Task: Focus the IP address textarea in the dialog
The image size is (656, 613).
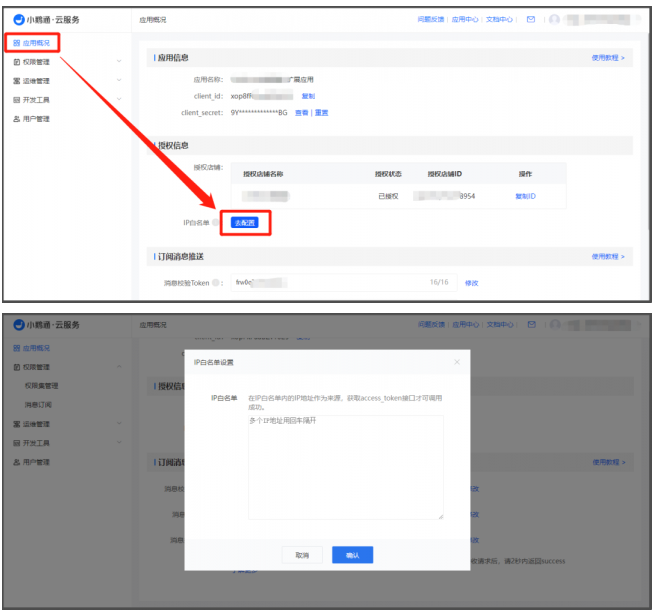Action: coord(345,467)
